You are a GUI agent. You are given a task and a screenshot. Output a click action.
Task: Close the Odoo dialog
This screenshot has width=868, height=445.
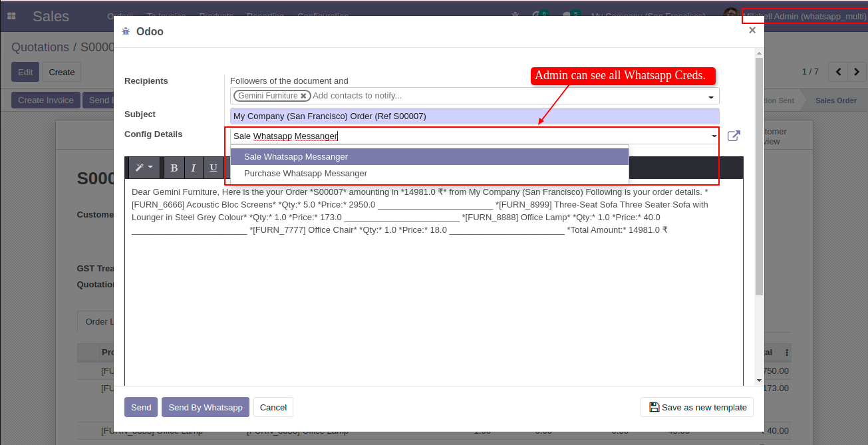[x=752, y=30]
